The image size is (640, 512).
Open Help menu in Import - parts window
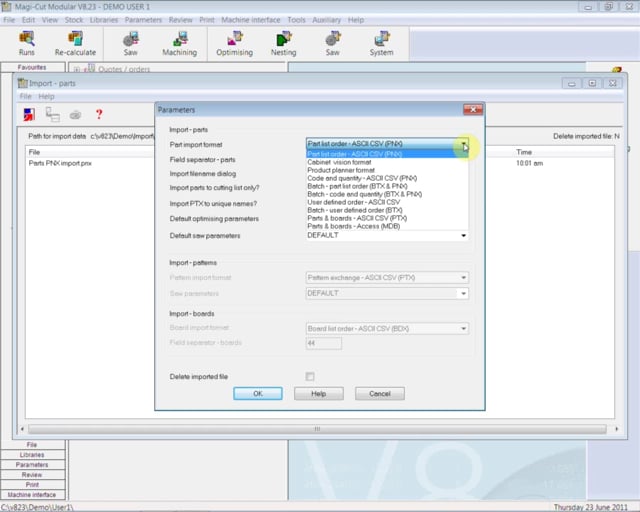[46, 96]
